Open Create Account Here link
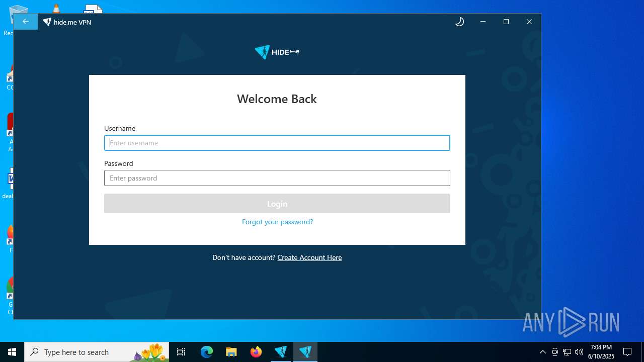644x362 pixels. coord(309,257)
